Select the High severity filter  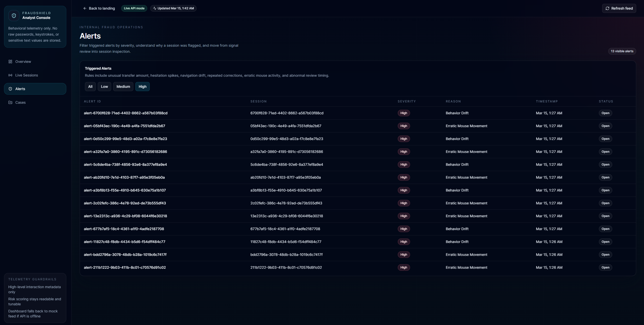tap(142, 87)
